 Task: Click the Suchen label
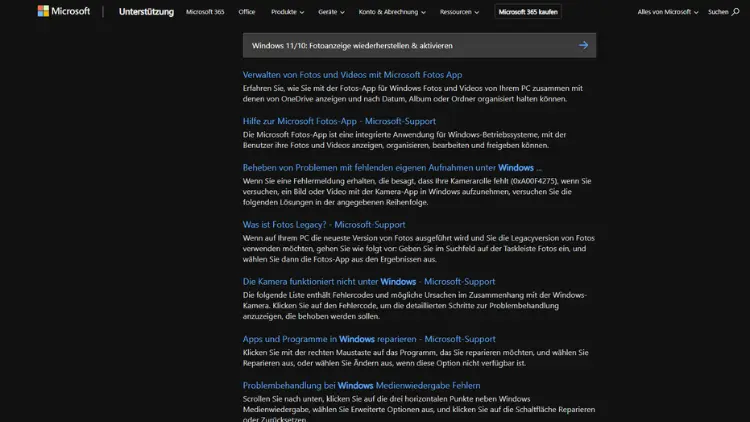718,12
